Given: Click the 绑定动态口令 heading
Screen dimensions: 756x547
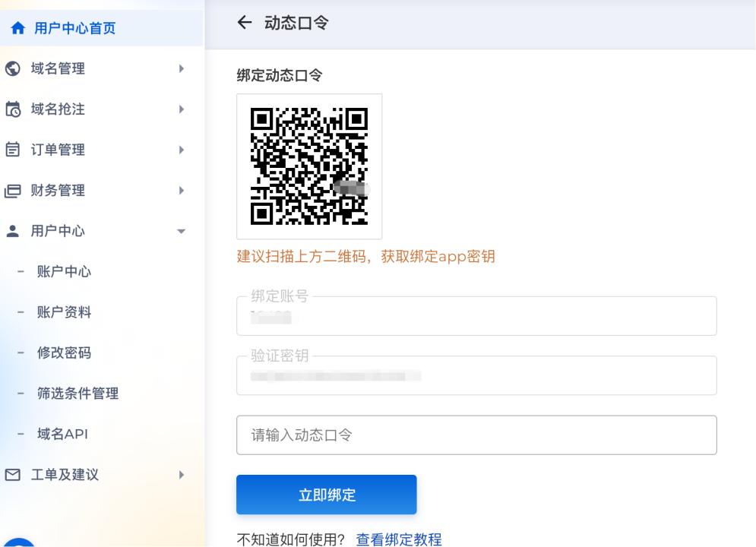Looking at the screenshot, I should click(279, 75).
